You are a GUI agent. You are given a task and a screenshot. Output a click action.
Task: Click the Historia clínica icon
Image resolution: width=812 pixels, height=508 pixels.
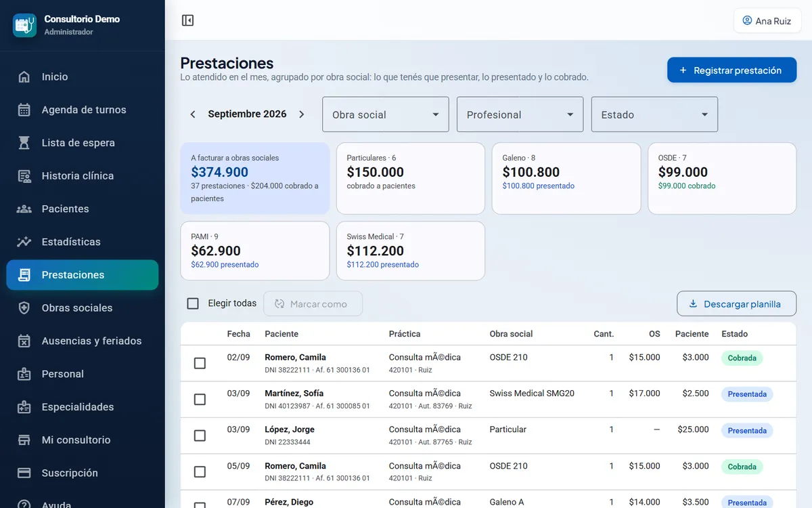[24, 176]
